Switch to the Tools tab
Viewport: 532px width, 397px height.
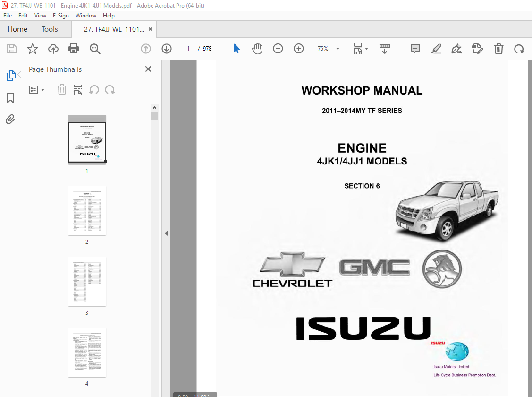(50, 29)
